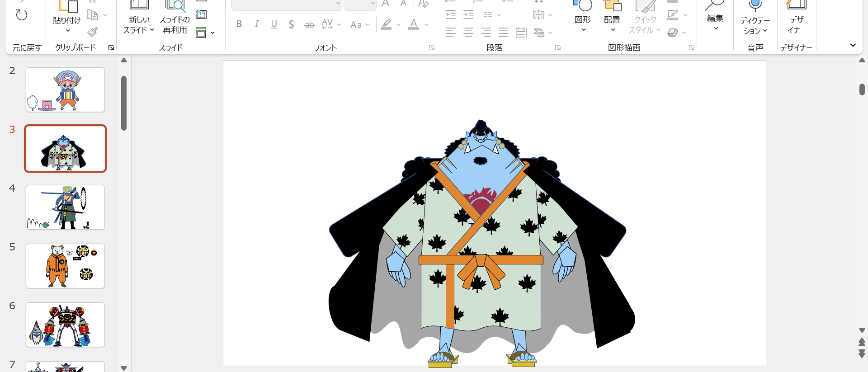Select the Format Painter brush icon

[92, 32]
